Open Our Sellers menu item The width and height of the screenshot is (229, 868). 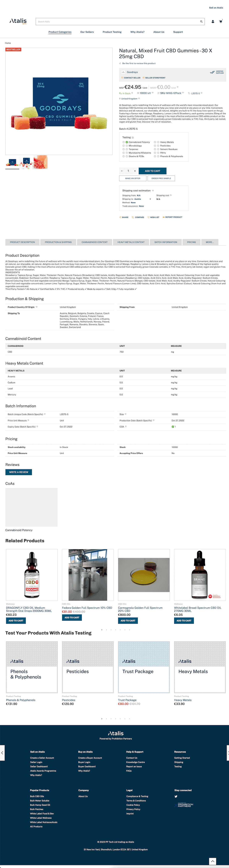[87, 32]
